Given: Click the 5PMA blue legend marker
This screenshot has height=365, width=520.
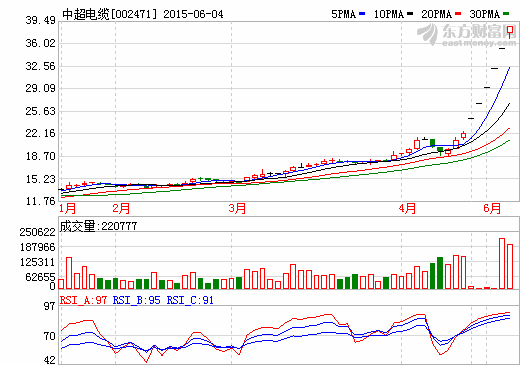Looking at the screenshot, I should pyautogui.click(x=362, y=14).
